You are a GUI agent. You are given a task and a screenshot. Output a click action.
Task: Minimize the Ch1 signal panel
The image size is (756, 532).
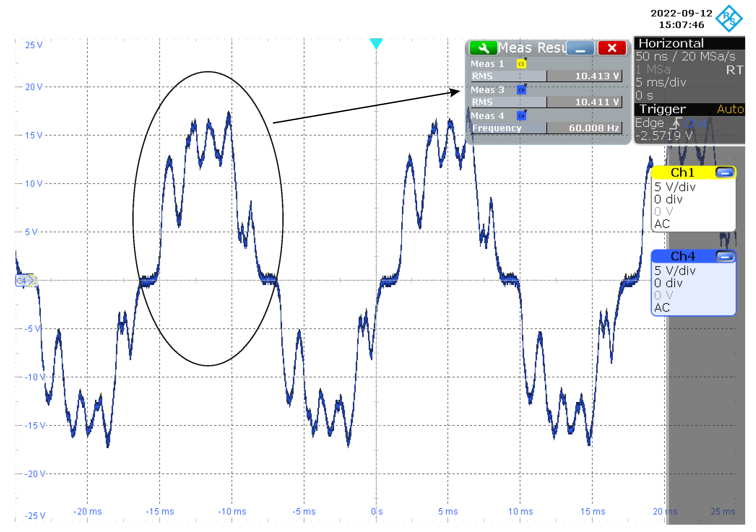[725, 172]
